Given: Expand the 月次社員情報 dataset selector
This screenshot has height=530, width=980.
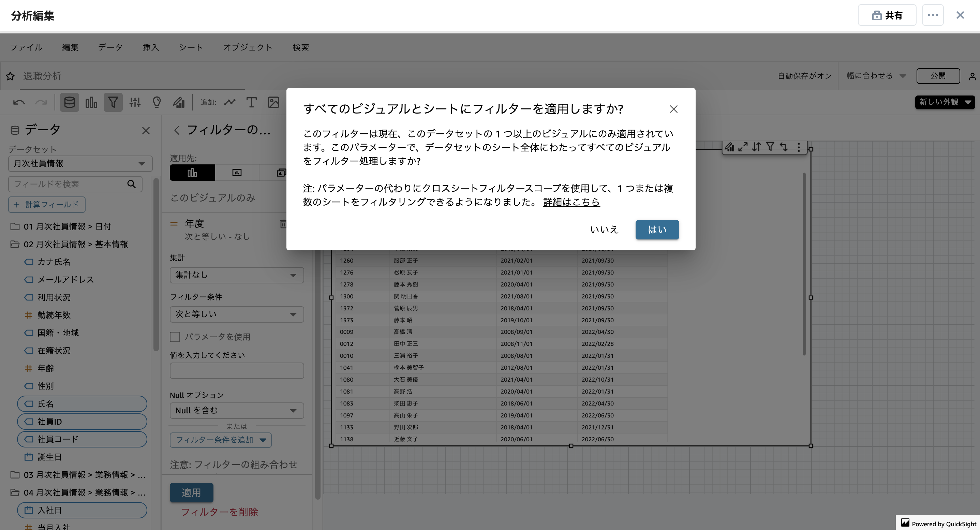Looking at the screenshot, I should click(80, 164).
